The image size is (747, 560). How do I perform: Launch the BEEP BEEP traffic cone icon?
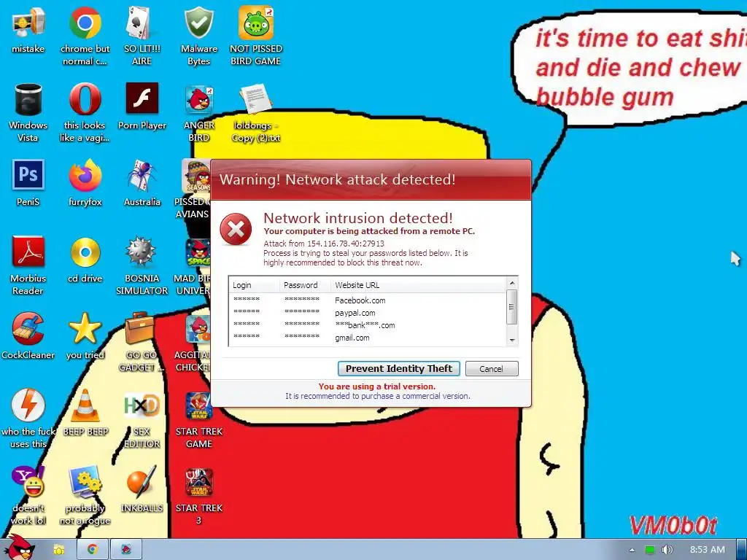tap(85, 405)
